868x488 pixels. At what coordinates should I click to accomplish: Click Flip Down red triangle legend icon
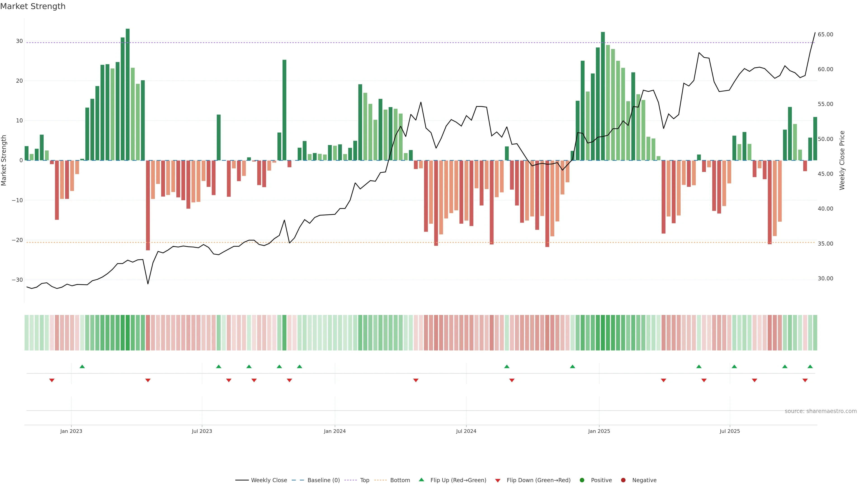tap(498, 480)
